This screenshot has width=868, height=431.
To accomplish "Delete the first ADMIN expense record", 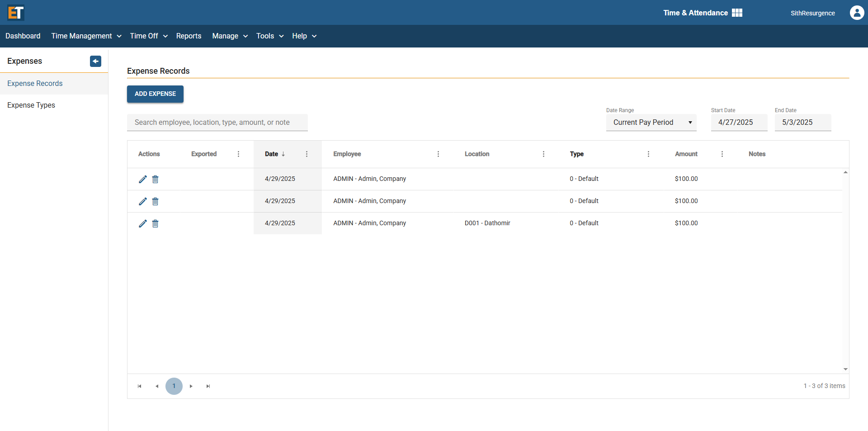I will point(156,179).
